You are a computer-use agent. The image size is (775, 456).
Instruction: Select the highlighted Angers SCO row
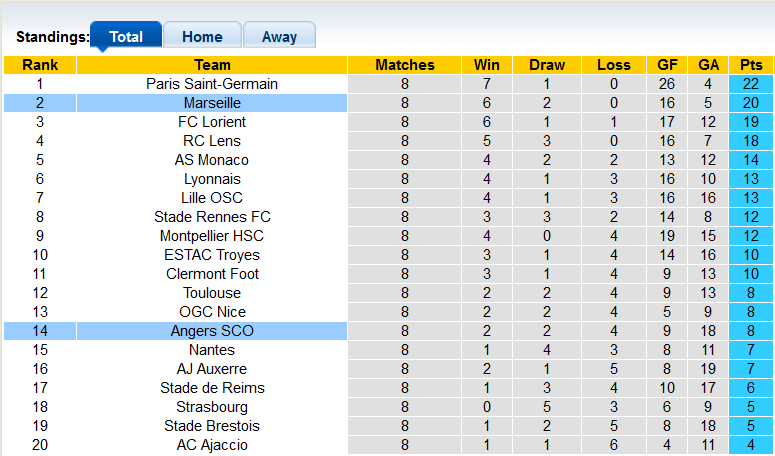point(212,331)
